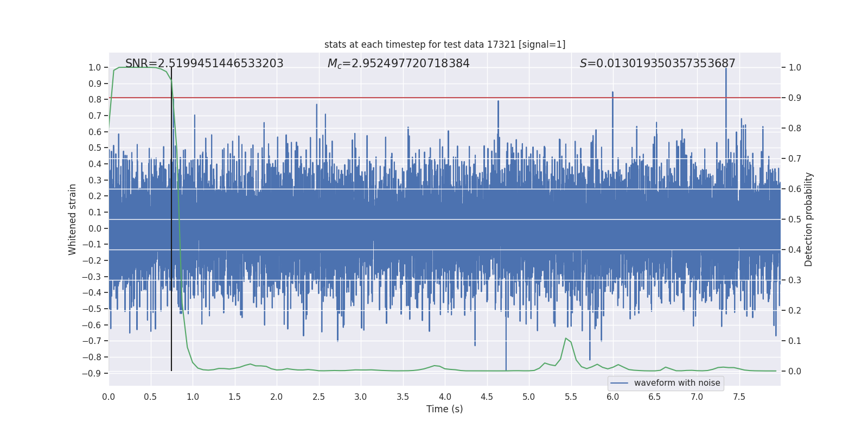Click the 'Time (s)' x-axis label
Screen dimensions: 868x434
(444, 409)
